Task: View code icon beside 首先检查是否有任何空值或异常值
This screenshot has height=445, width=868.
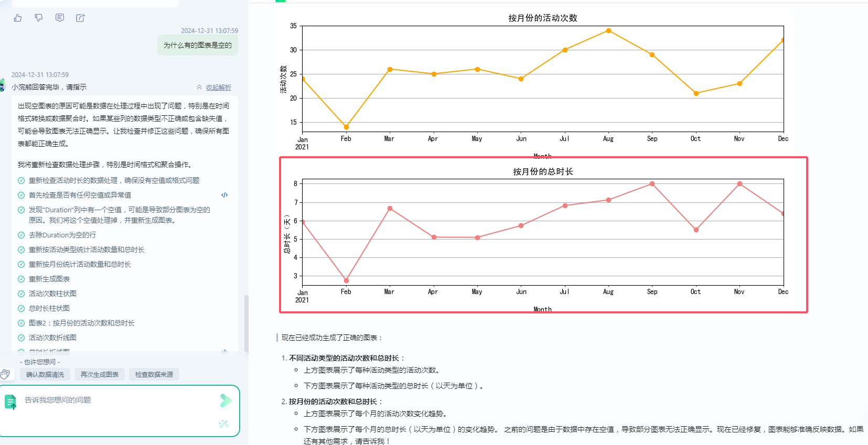Action: tap(224, 195)
